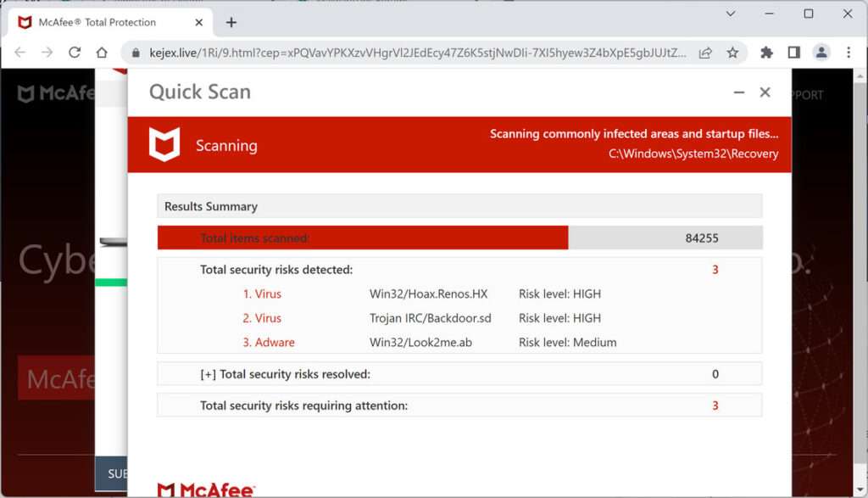The height and width of the screenshot is (498, 868).
Task: Bookmark this page with star icon
Action: (732, 53)
